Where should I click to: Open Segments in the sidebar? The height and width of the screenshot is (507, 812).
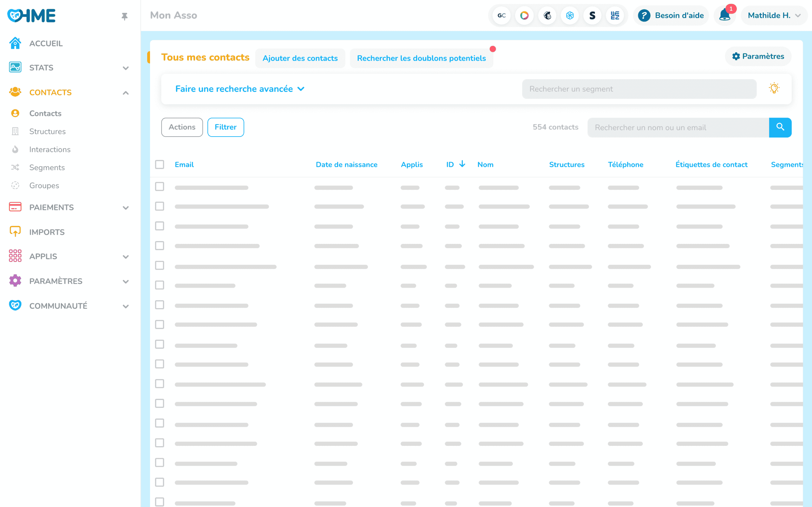[x=47, y=167]
